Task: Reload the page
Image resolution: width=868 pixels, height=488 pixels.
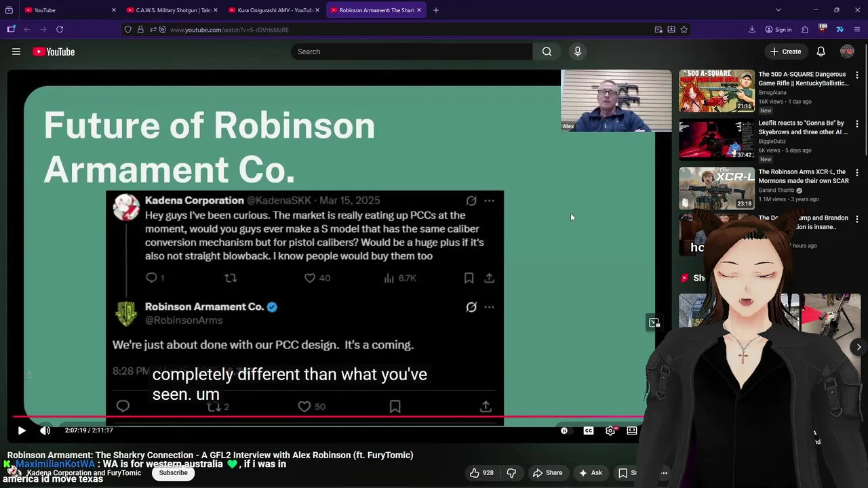Action: (60, 29)
